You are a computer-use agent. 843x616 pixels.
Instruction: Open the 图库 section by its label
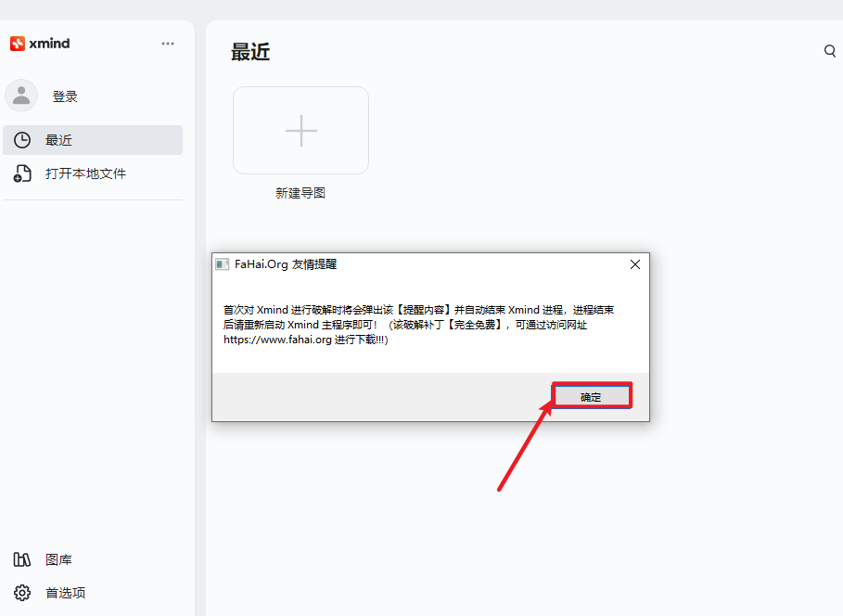pos(58,559)
